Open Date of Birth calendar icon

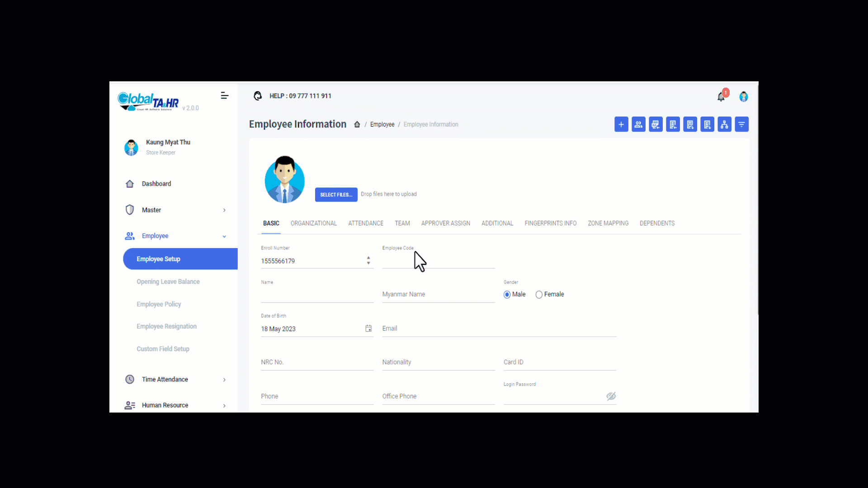coord(368,328)
